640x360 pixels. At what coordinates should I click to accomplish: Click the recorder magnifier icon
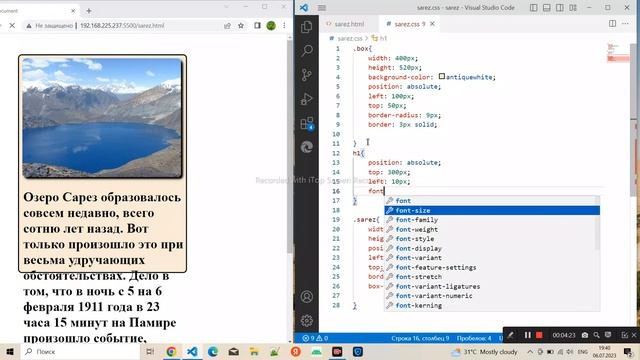[596, 335]
